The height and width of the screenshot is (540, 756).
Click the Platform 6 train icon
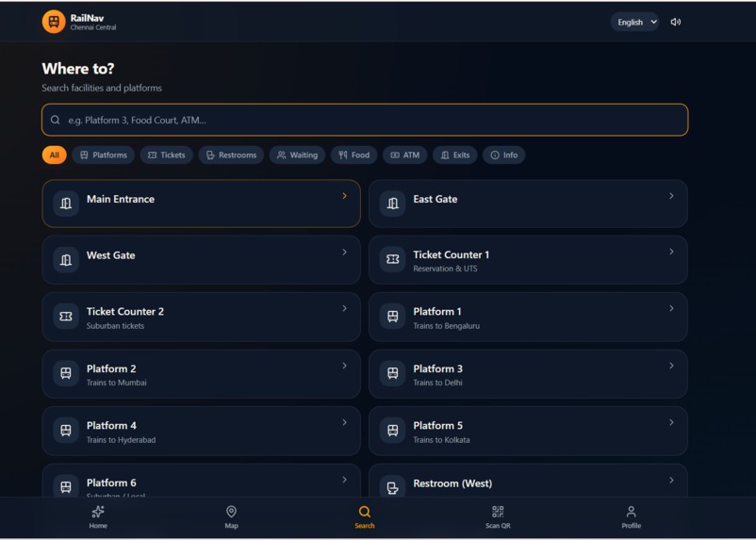pos(66,486)
